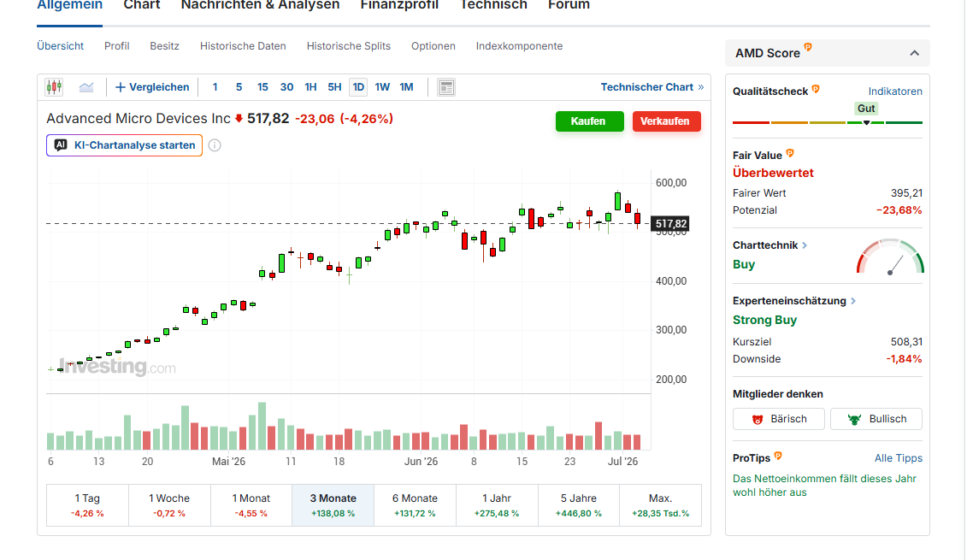Screen dimensions: 967x560
Task: Open the chart news table icon
Action: (446, 87)
